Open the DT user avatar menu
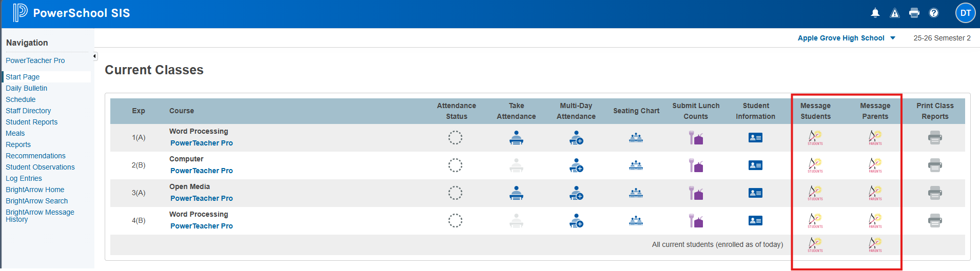The width and height of the screenshot is (980, 271). 965,13
